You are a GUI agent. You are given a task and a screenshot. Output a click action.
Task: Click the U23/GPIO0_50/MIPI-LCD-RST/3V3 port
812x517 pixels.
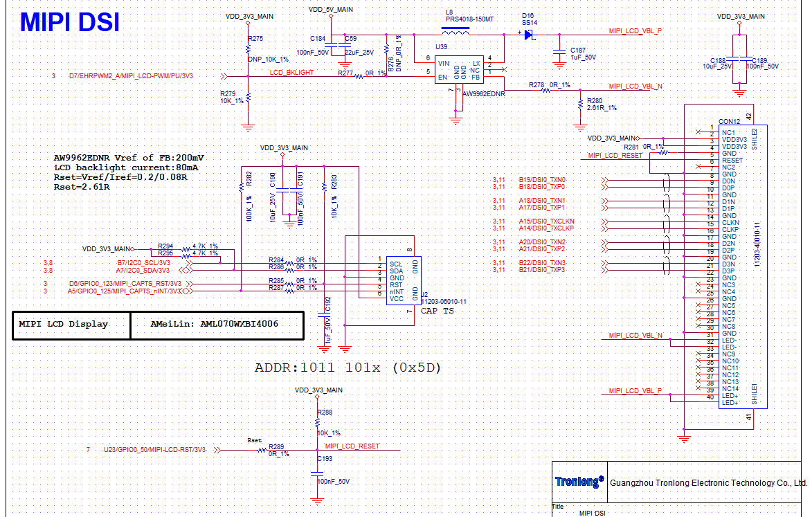[155, 450]
